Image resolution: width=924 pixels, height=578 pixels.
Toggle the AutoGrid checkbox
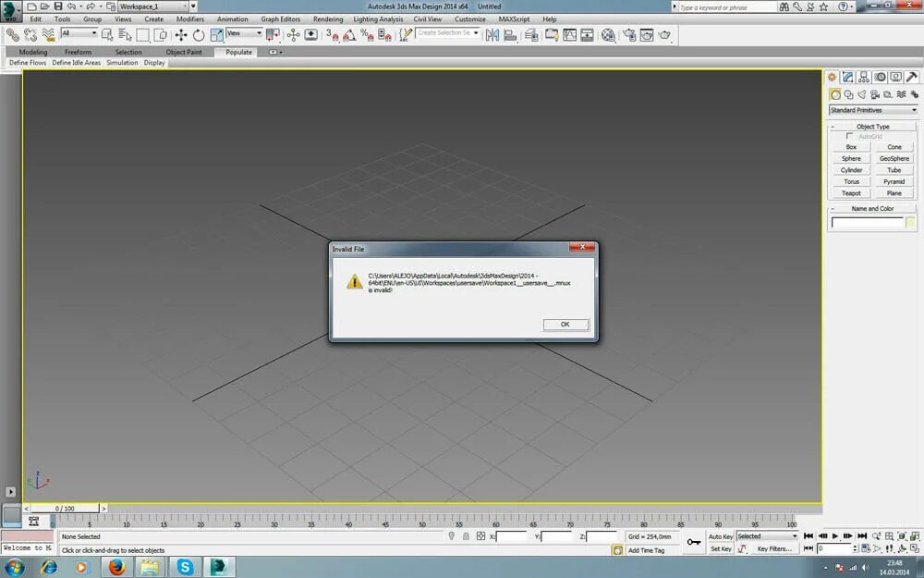849,136
